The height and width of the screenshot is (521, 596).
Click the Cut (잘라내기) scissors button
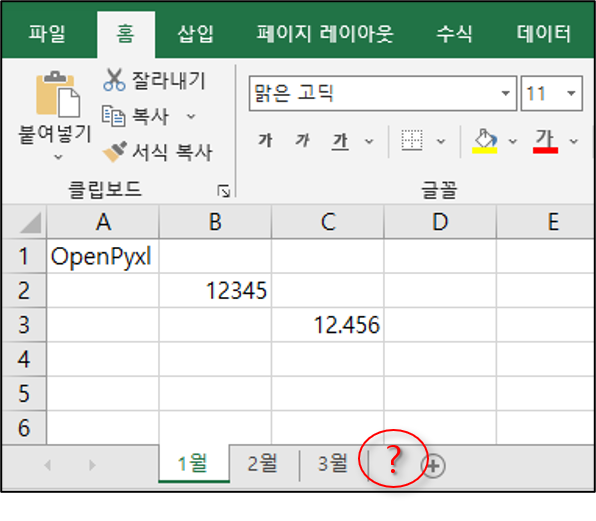click(x=154, y=80)
